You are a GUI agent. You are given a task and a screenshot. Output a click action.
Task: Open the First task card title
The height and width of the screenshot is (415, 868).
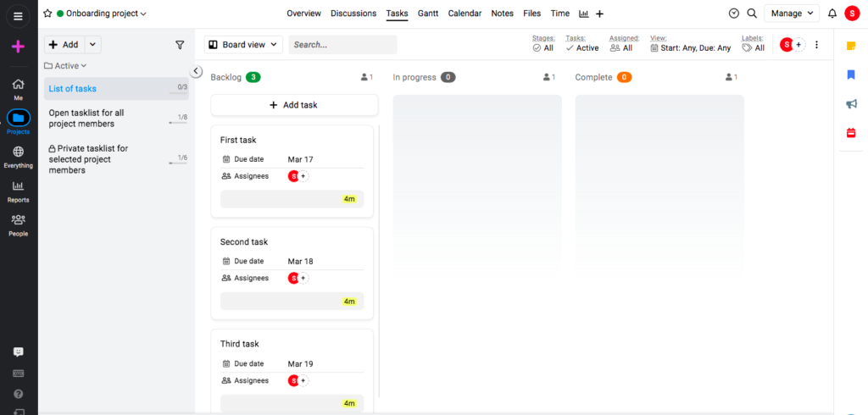click(238, 141)
